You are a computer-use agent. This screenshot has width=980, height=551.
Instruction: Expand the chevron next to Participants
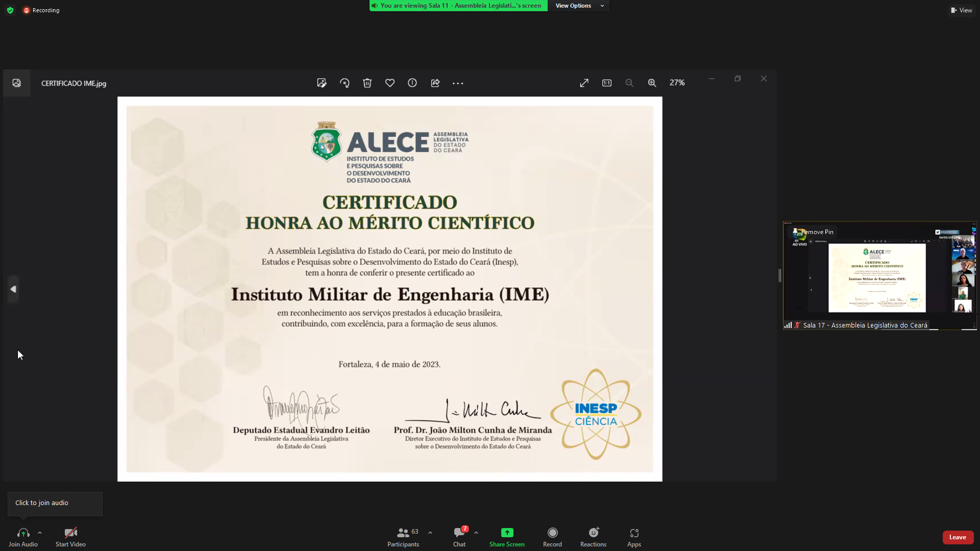point(430,533)
